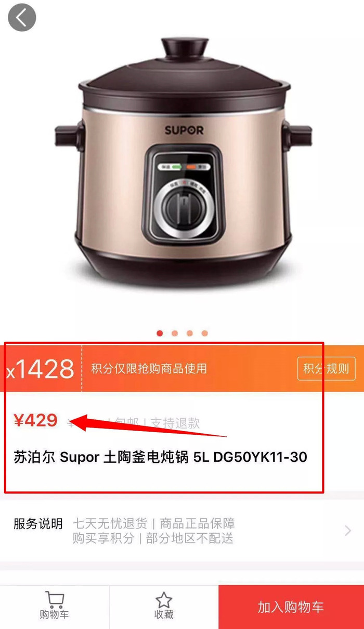Expand 服务说明 chevron arrow
This screenshot has height=629, width=364.
pos(348,531)
